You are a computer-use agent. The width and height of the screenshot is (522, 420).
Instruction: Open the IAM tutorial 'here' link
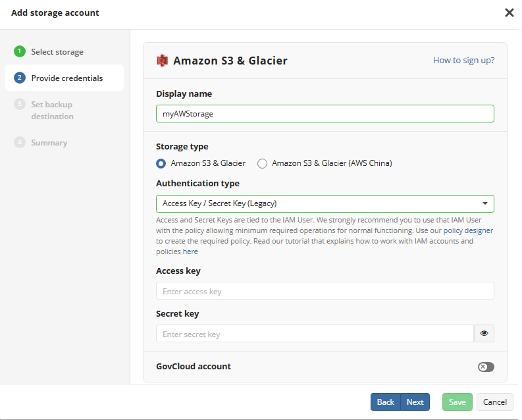coord(190,251)
